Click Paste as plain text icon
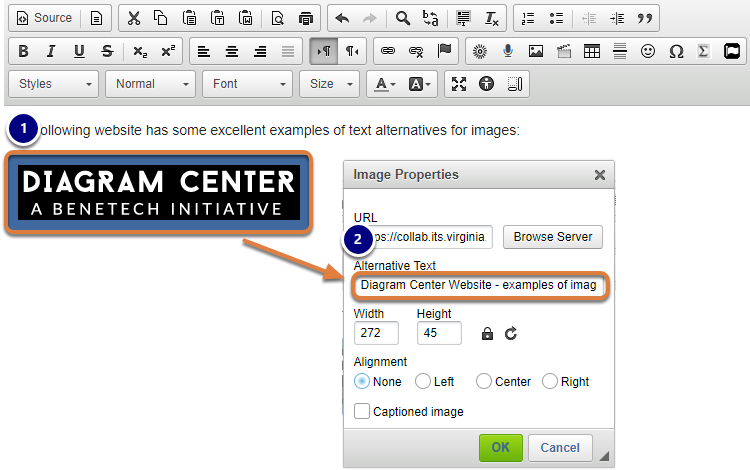The image size is (750, 470). click(x=218, y=18)
